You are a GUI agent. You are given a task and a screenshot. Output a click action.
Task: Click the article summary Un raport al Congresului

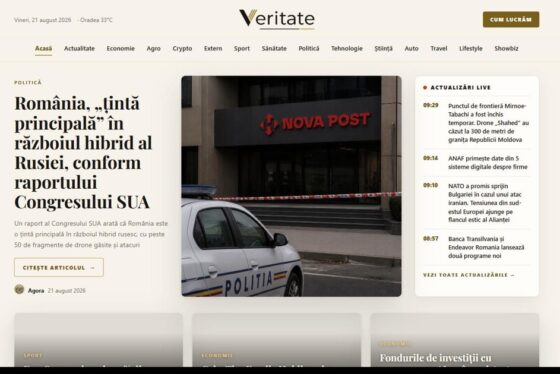(91, 234)
